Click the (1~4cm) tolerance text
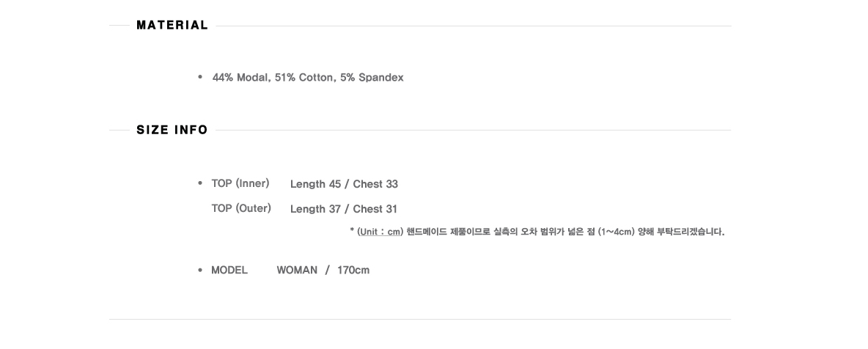 pyautogui.click(x=616, y=232)
